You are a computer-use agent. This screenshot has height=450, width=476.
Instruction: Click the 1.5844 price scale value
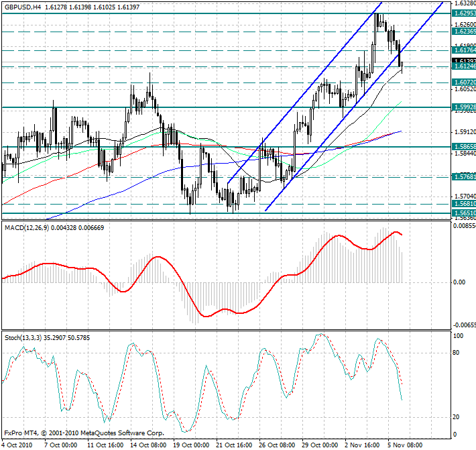(465, 154)
